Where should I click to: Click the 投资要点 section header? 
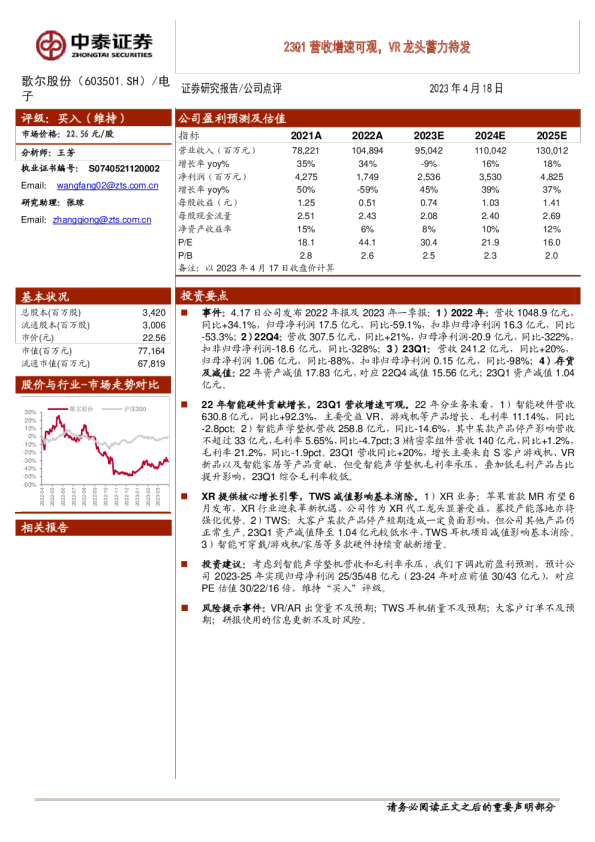[378, 296]
